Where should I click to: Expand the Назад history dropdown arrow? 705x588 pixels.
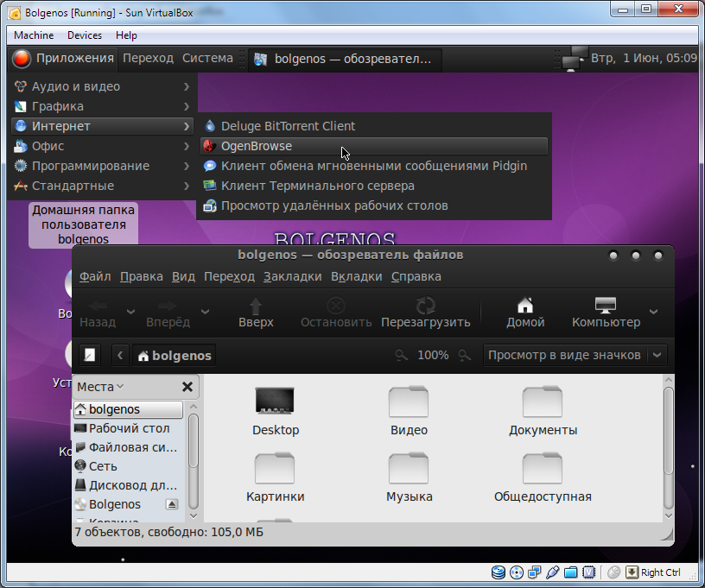click(130, 312)
